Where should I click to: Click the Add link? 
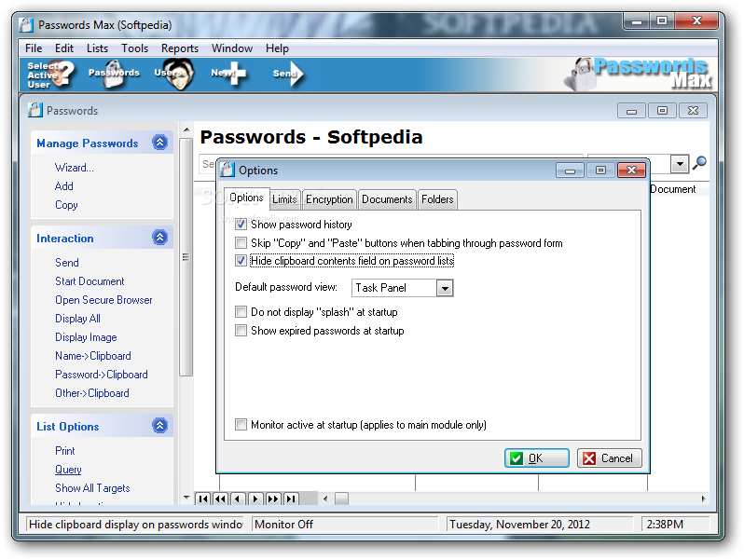(x=64, y=185)
